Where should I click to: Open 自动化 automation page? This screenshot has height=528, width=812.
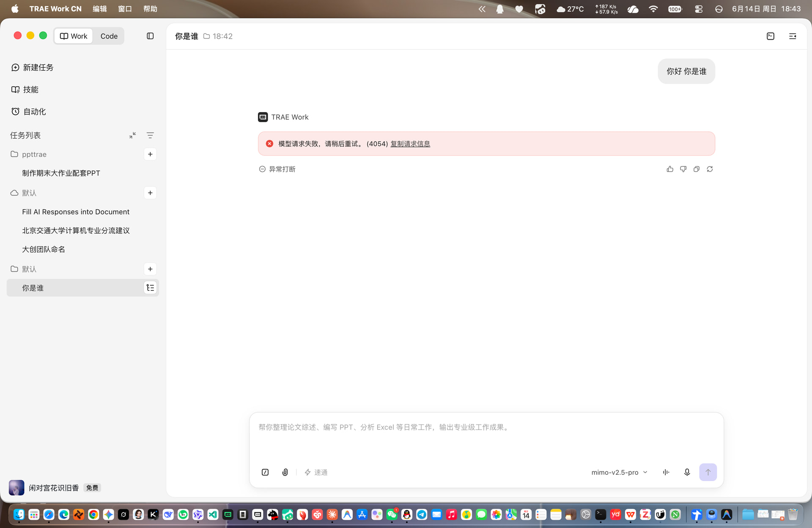click(x=29, y=112)
